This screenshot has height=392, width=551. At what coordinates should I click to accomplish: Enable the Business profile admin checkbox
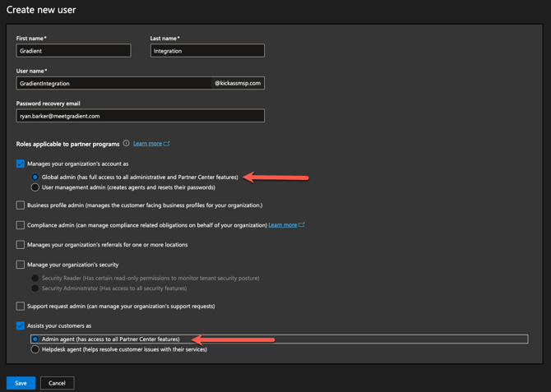coord(21,205)
